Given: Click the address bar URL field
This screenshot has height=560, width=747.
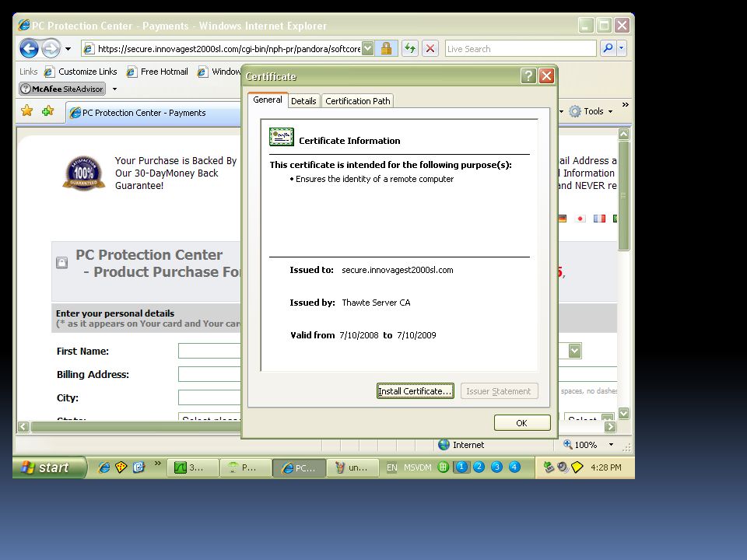Looking at the screenshot, I should pyautogui.click(x=222, y=48).
